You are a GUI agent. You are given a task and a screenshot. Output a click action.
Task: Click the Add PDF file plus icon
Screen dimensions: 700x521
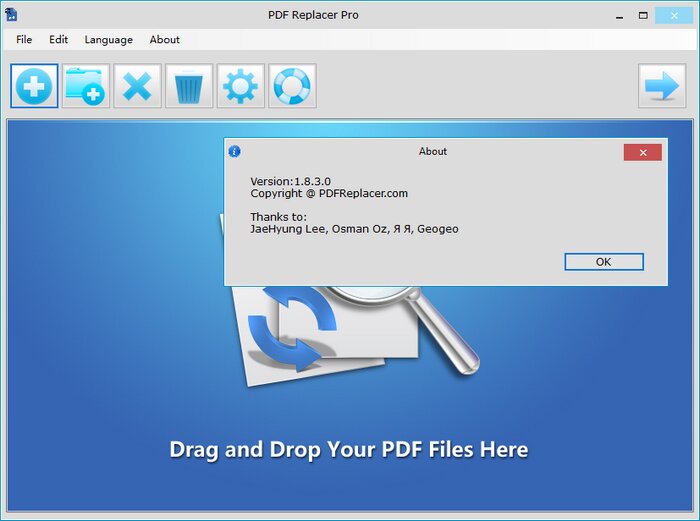34,86
